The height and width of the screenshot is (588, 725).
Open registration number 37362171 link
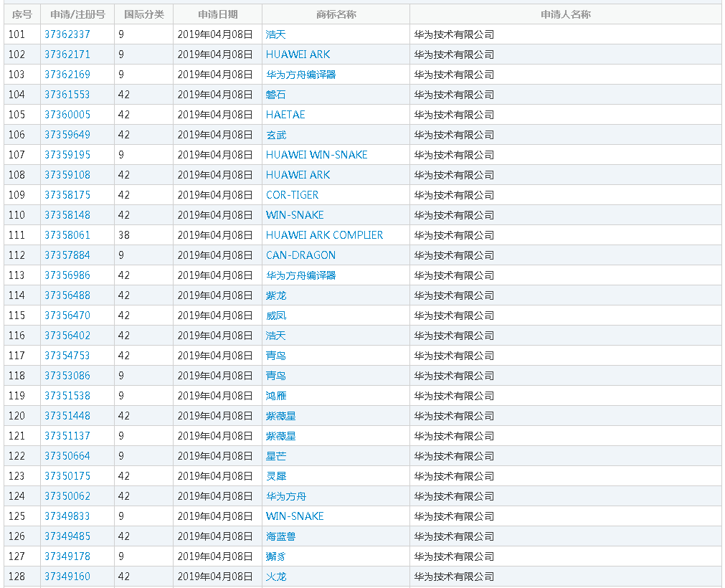point(67,54)
